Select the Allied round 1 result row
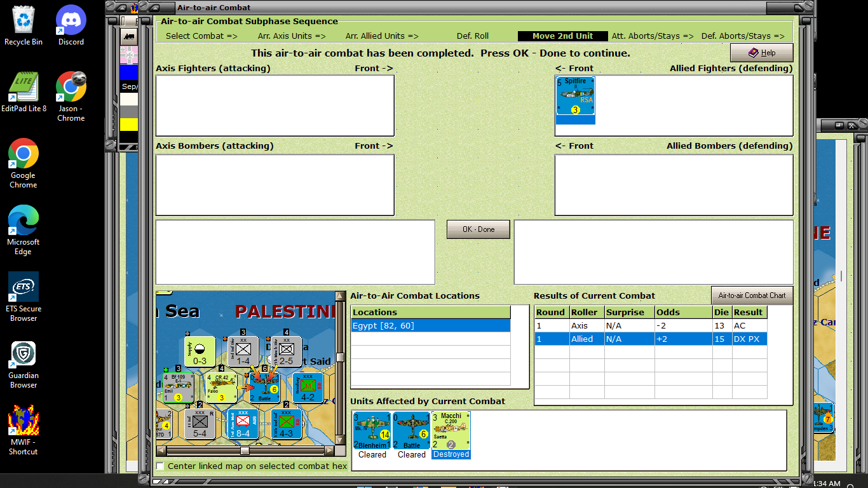Screen dimensions: 868x488 (x=651, y=339)
